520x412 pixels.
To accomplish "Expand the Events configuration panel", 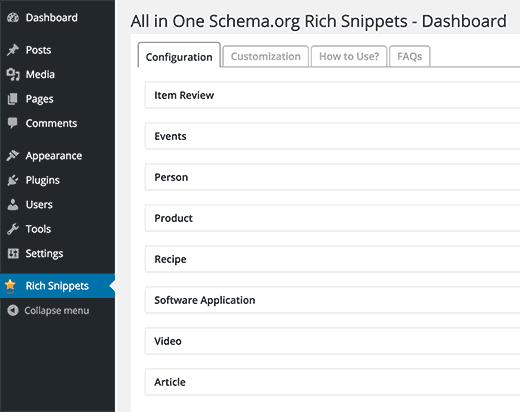I will [332, 136].
